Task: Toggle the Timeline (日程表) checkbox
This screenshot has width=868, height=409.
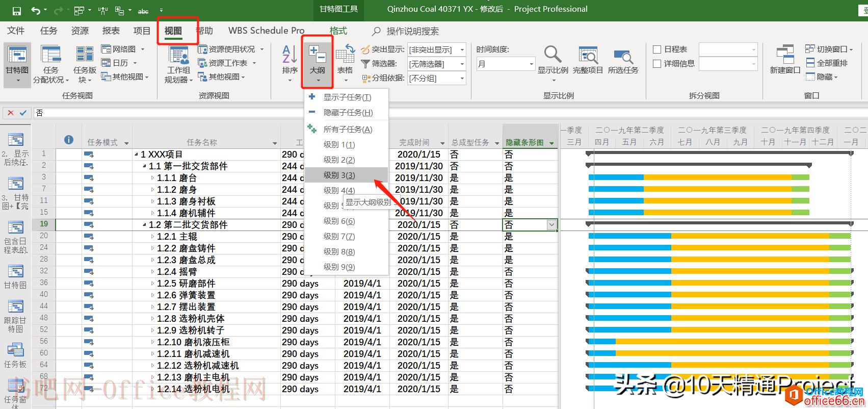Action: (x=657, y=49)
